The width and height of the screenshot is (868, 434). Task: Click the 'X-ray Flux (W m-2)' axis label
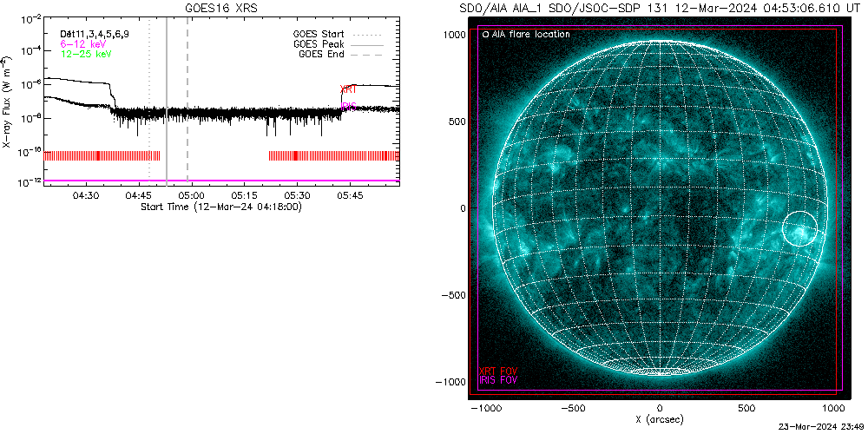coord(7,100)
